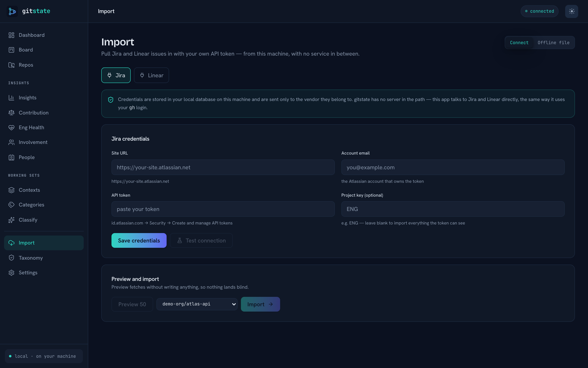
Task: Click 'id.atlassian.com → Security' hint text
Action: tap(172, 223)
